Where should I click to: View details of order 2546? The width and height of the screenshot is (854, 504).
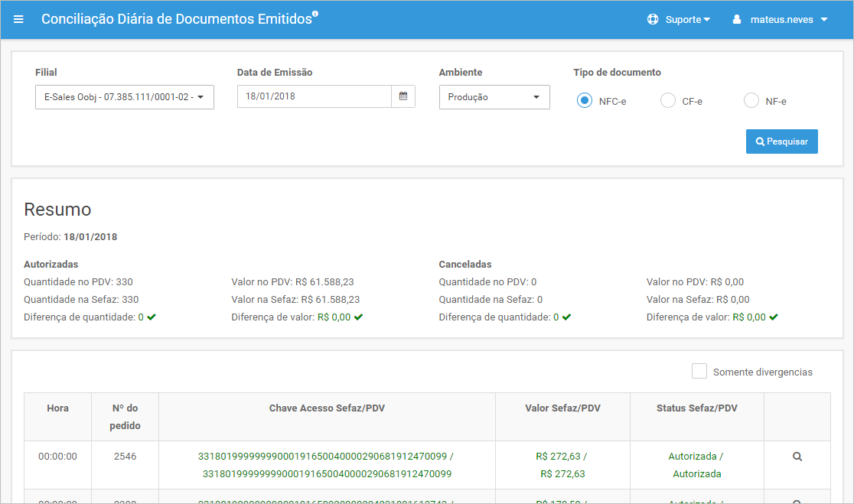(797, 457)
